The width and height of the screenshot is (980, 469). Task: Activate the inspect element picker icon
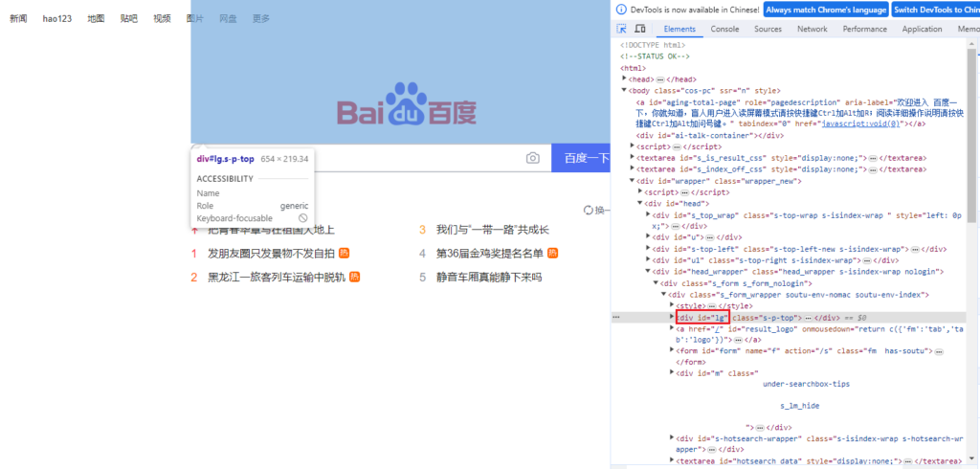pos(622,30)
